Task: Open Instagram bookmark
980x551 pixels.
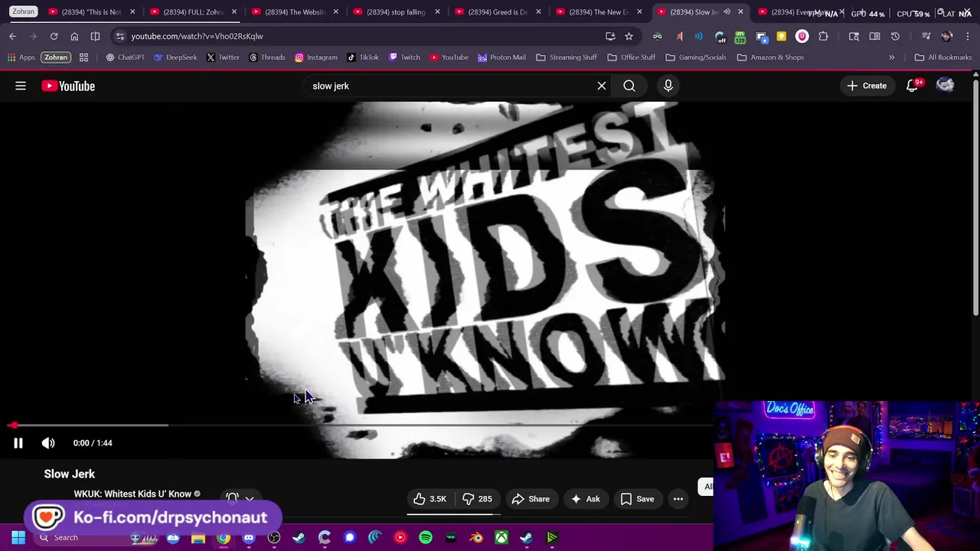Action: coord(316,57)
